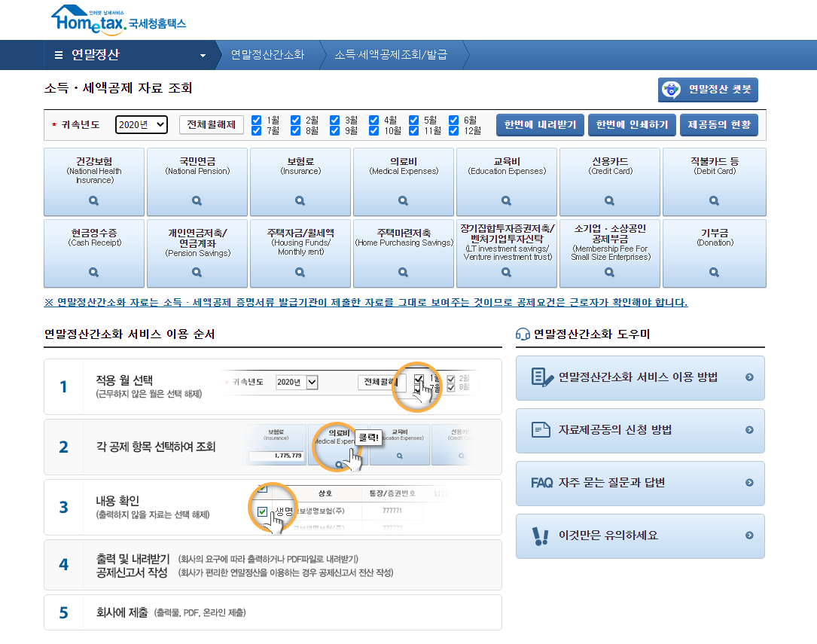Click the note icon for 자료제공동의 신청 방법
This screenshot has height=644, width=817.
point(541,430)
